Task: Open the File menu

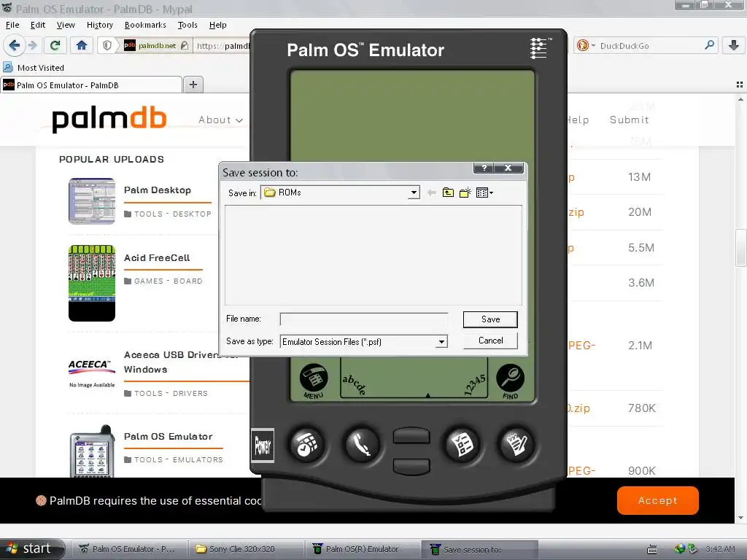Action: point(12,25)
